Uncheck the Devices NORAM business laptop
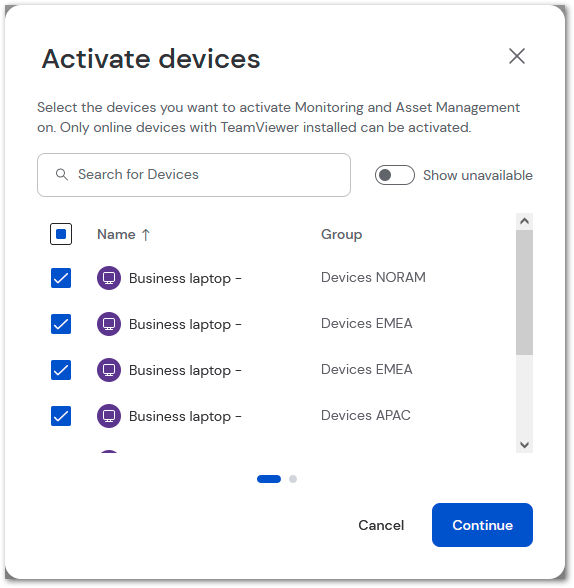Image resolution: width=574 pixels, height=588 pixels. [61, 278]
